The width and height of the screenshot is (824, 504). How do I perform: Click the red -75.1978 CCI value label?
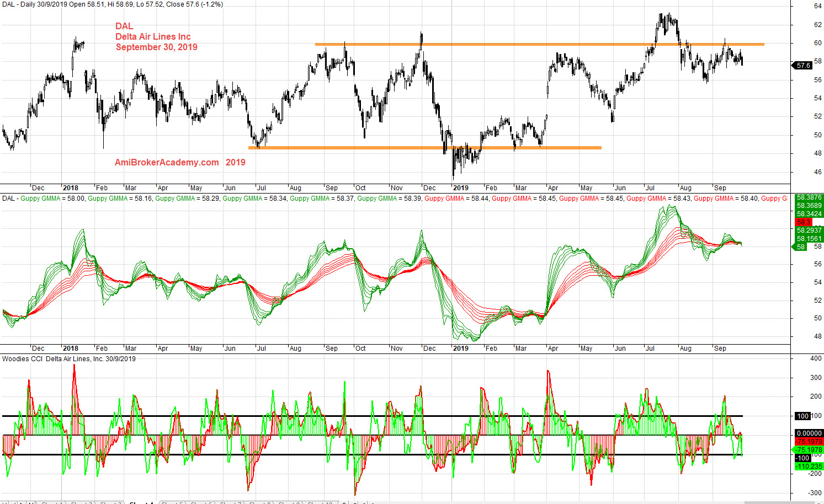809,442
